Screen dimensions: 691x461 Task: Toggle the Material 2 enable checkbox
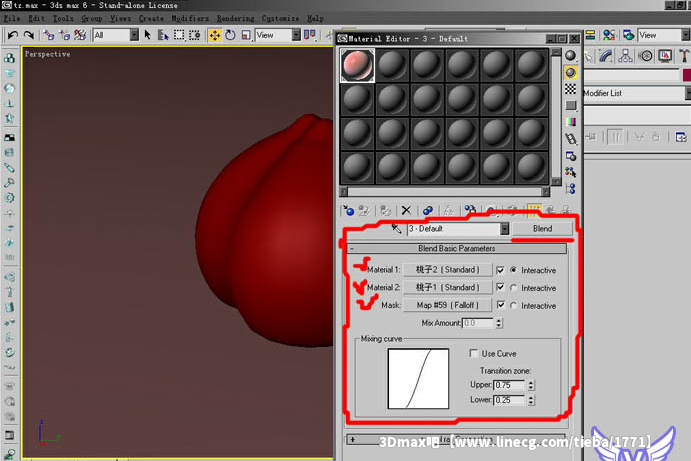(x=500, y=287)
